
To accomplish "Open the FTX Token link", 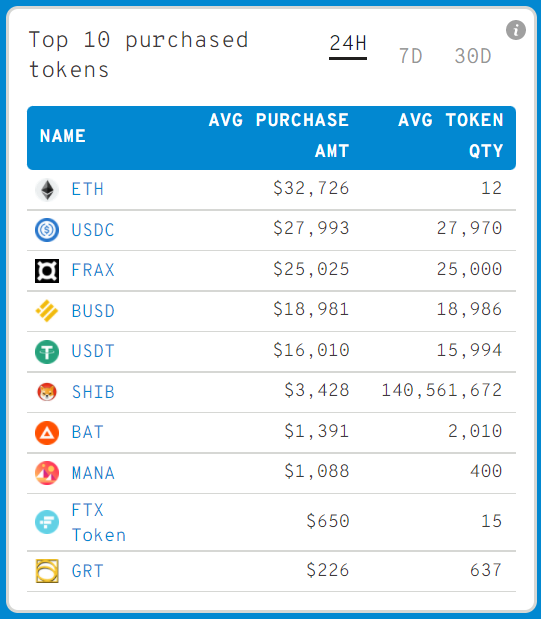I will tap(99, 522).
